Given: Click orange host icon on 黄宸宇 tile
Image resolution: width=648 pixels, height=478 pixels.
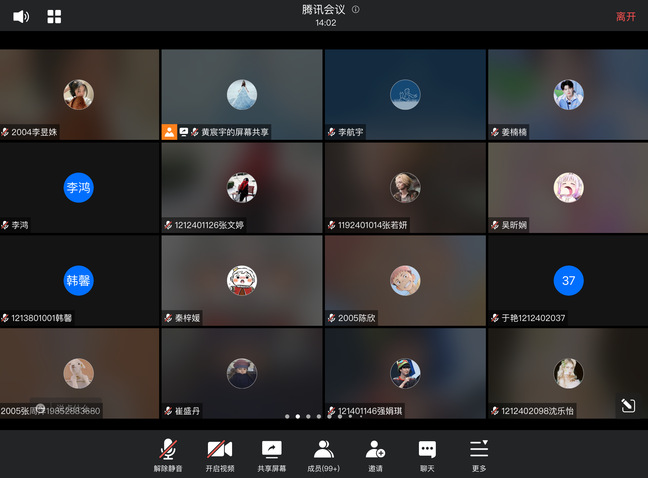Looking at the screenshot, I should [169, 132].
